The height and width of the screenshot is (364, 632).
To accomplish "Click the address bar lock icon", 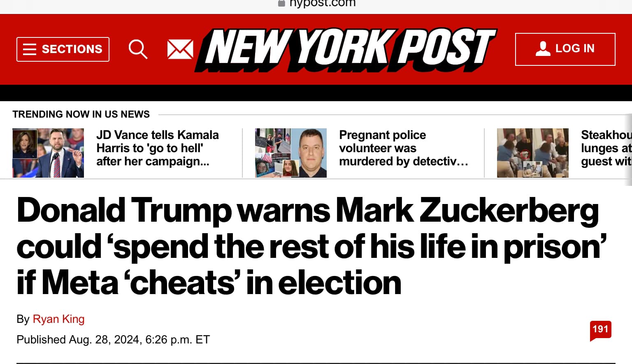I will [281, 3].
